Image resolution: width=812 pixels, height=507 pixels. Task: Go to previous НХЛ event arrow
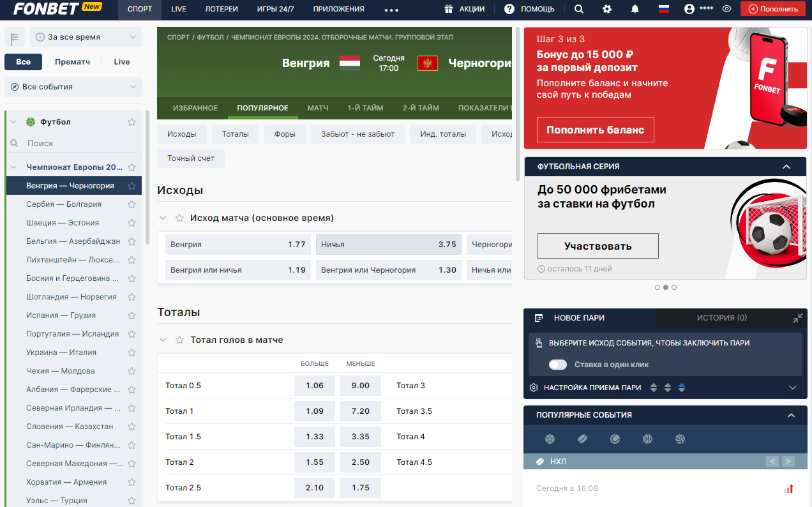[772, 462]
